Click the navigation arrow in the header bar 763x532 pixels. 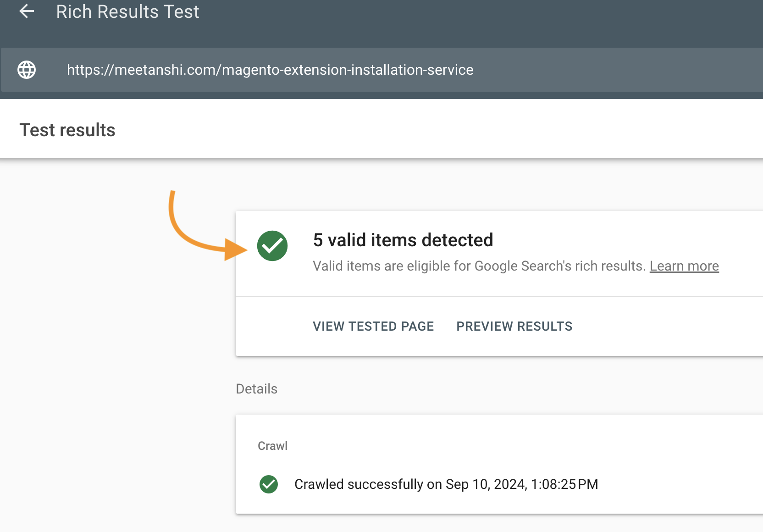[x=27, y=11]
